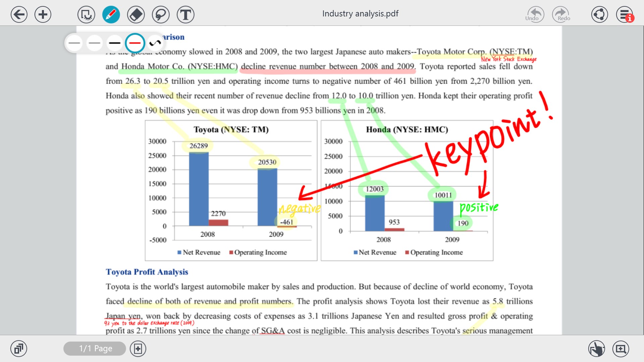
Task: Click the Toyota Profit Analysis heading
Action: (147, 272)
